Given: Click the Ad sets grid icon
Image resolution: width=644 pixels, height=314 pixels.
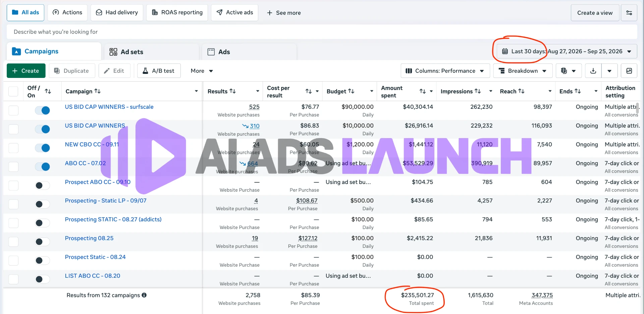Looking at the screenshot, I should coord(113,52).
